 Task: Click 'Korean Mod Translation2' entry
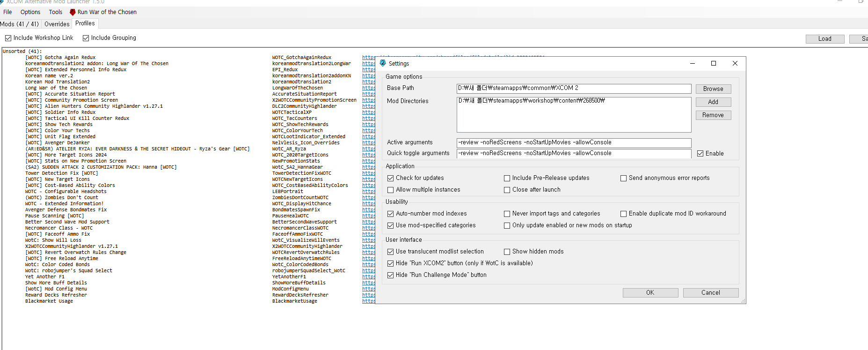click(x=58, y=82)
